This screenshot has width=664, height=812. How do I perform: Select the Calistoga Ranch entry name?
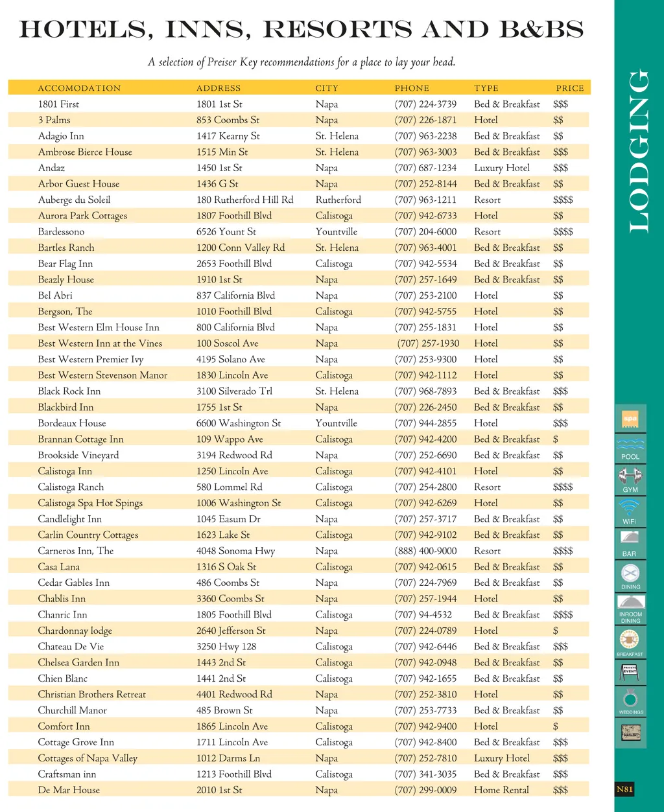(71, 487)
